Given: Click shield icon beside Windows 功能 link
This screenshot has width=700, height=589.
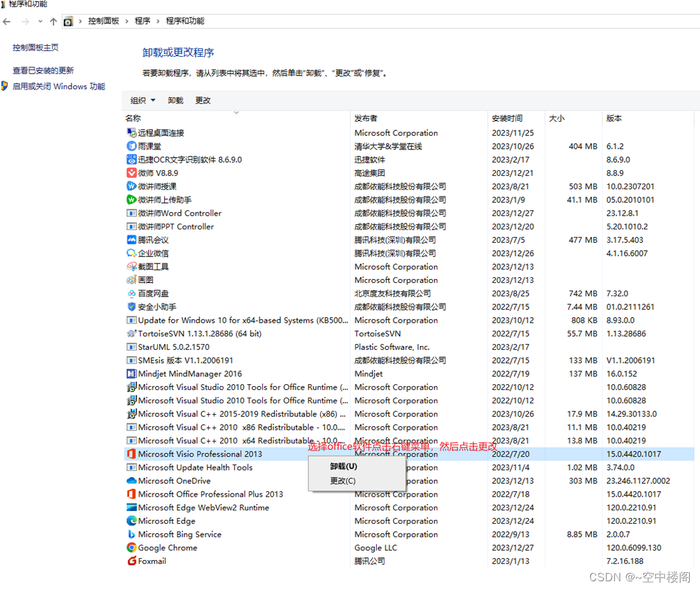Looking at the screenshot, I should 5,86.
